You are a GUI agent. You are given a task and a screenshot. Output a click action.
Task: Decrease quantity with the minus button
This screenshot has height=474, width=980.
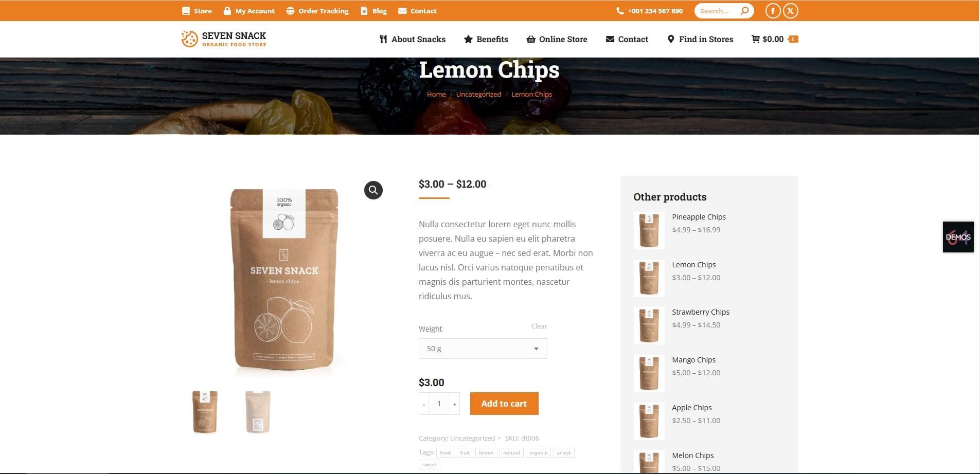[x=424, y=404]
